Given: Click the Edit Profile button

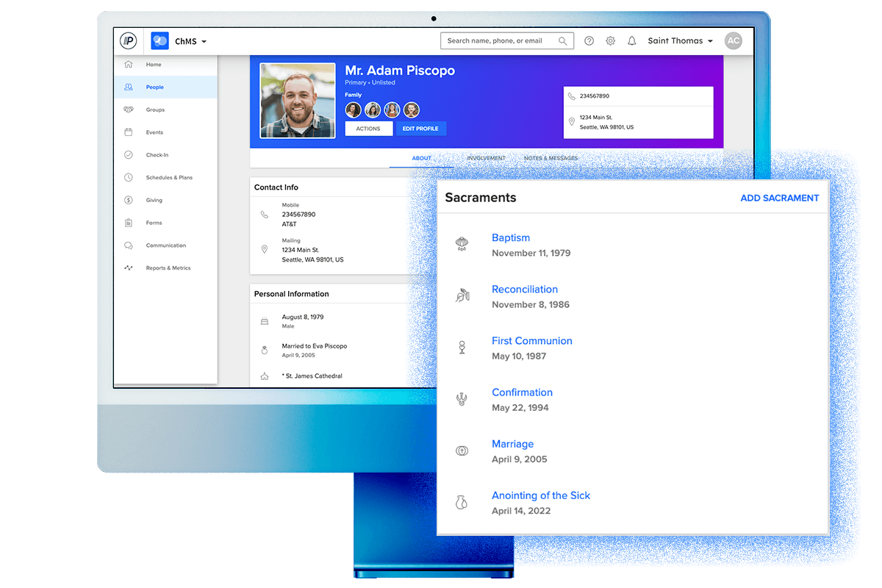Looking at the screenshot, I should 421,129.
